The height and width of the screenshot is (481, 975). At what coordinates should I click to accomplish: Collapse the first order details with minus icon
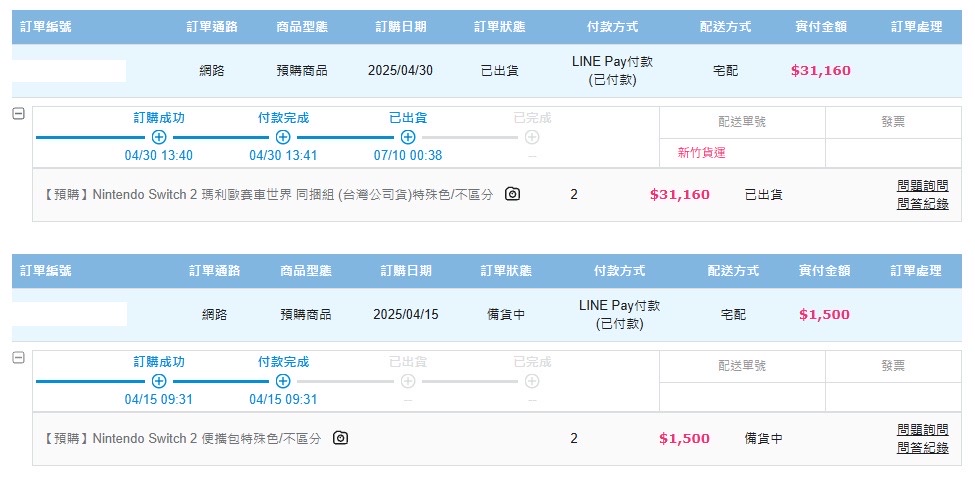coord(19,114)
